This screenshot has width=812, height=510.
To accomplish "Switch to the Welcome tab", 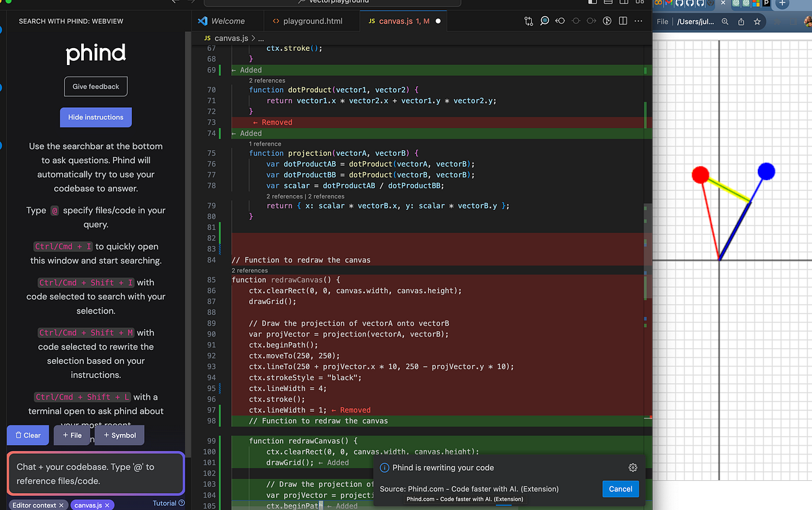I will point(227,20).
